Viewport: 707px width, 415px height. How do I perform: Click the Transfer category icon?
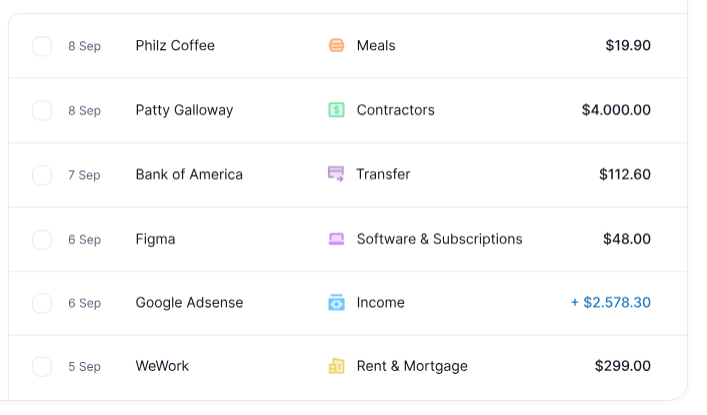(x=336, y=174)
